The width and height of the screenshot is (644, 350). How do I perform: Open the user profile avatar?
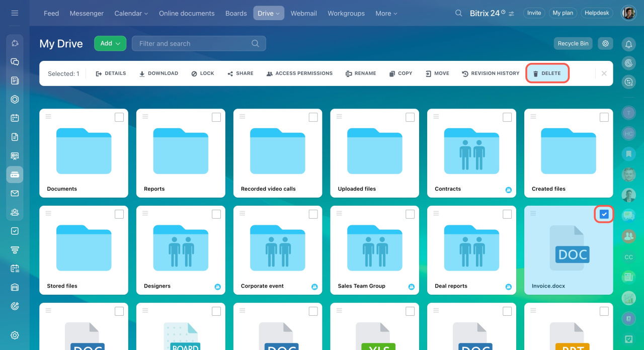[628, 13]
